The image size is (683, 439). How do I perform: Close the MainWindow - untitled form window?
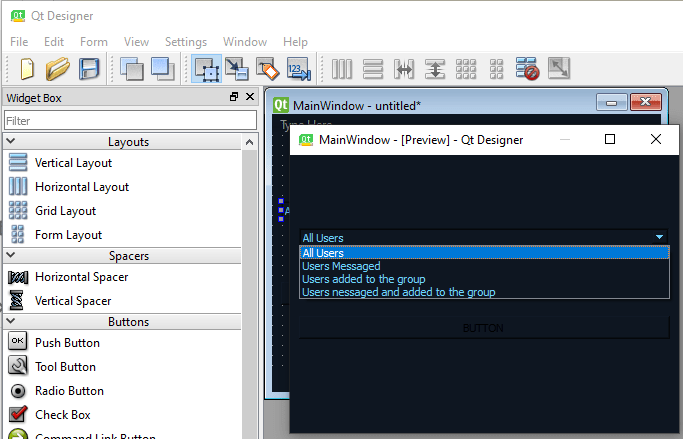[646, 102]
